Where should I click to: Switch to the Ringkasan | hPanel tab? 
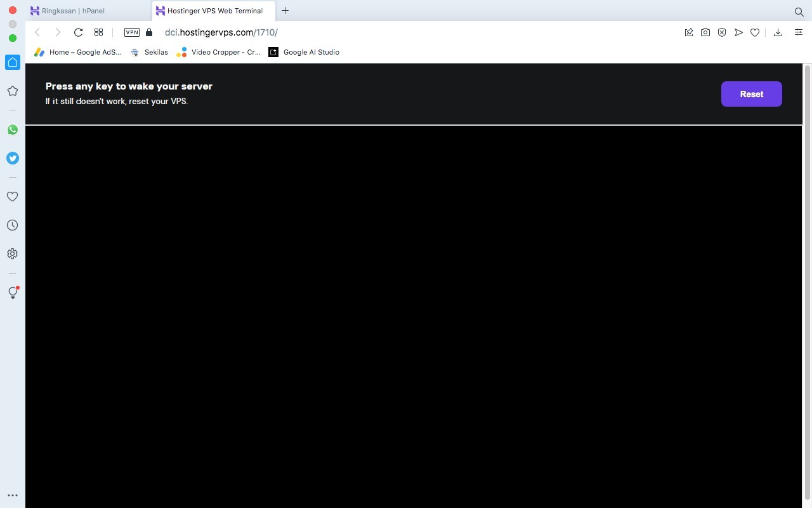[x=87, y=11]
